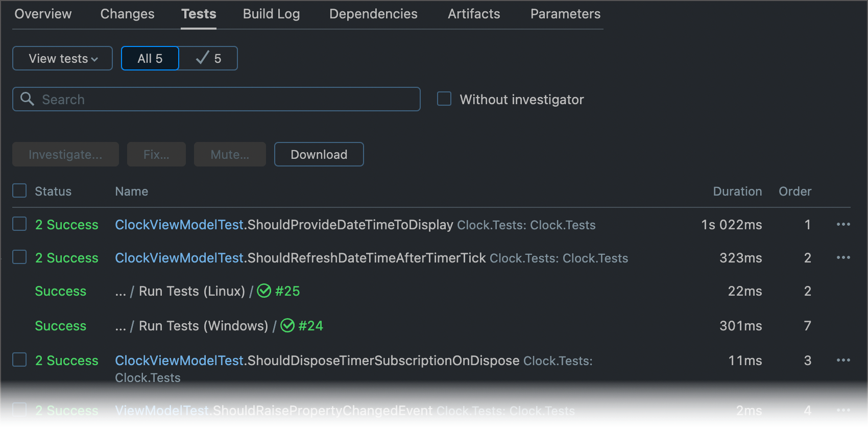Tick the select-all checkbox in header
This screenshot has width=868, height=431.
19,190
